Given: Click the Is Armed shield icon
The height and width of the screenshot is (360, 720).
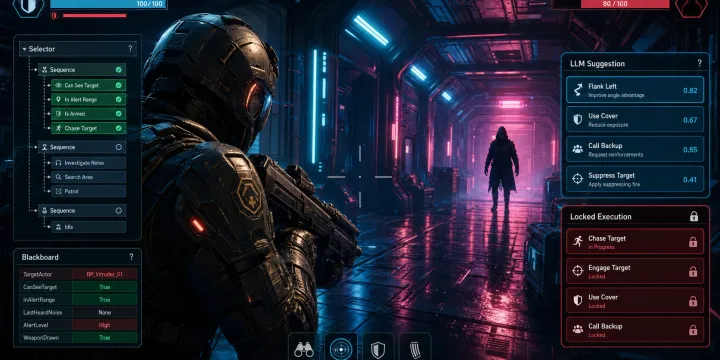Looking at the screenshot, I should [x=58, y=113].
